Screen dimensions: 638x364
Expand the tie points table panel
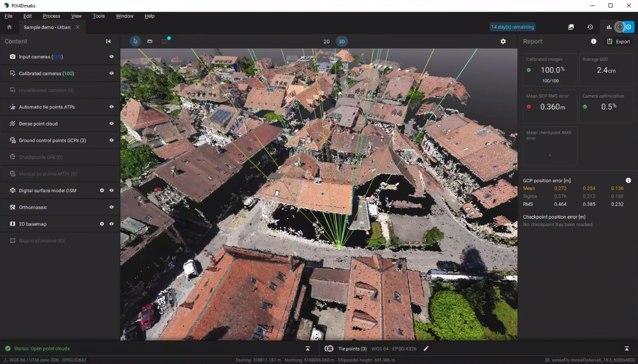pyautogui.click(x=627, y=349)
